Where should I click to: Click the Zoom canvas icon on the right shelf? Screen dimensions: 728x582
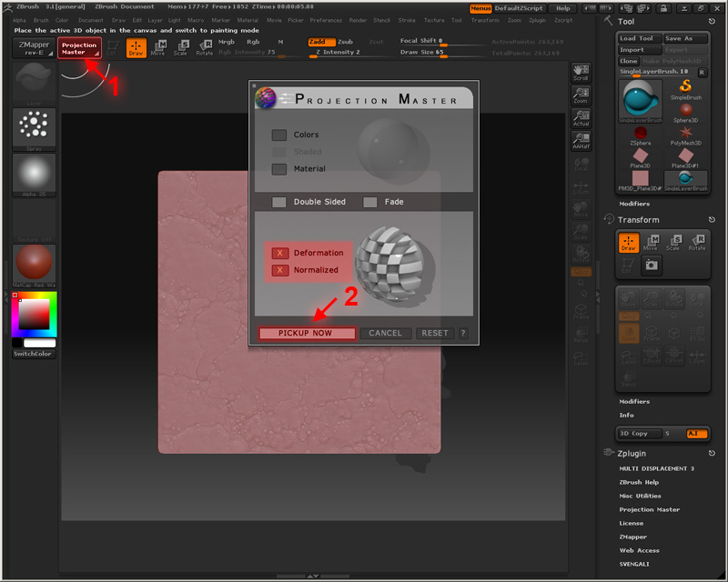(x=581, y=95)
